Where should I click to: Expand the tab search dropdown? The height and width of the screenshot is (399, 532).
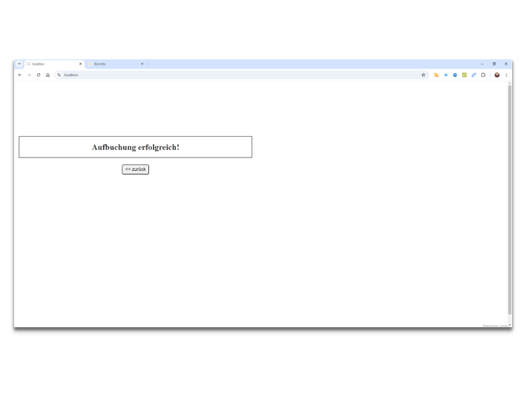coord(19,64)
